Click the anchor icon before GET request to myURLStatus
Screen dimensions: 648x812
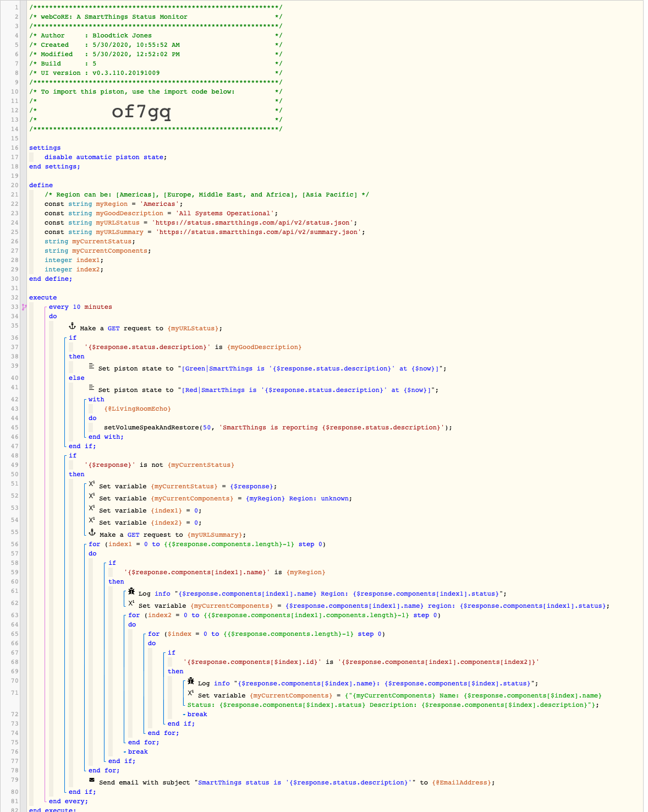click(x=72, y=326)
